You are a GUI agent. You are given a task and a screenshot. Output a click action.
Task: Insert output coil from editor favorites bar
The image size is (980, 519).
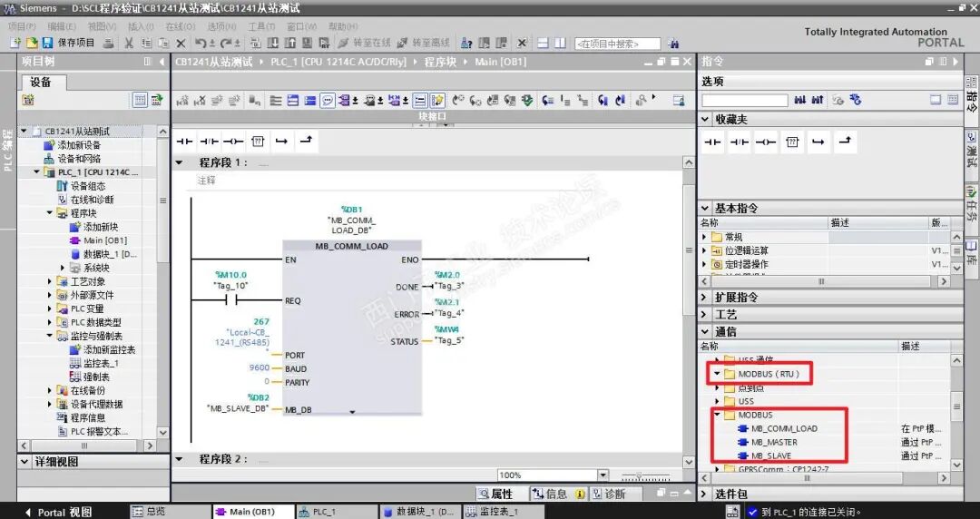(x=233, y=142)
